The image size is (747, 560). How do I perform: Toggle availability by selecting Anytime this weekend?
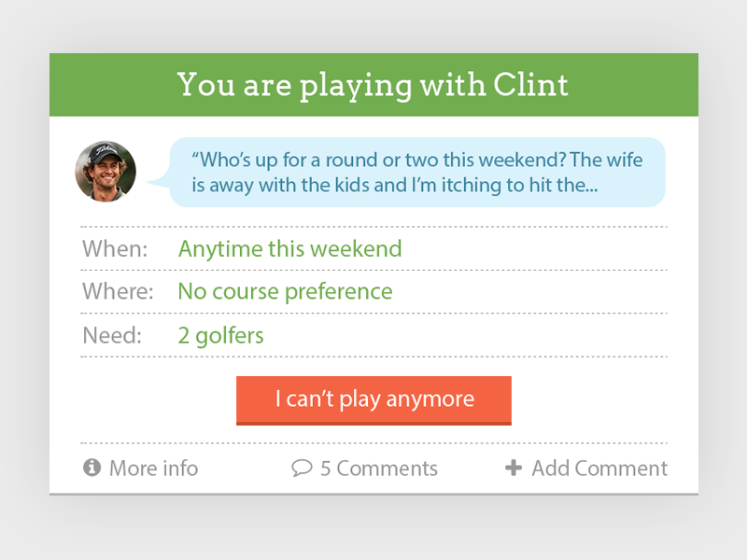coord(290,249)
